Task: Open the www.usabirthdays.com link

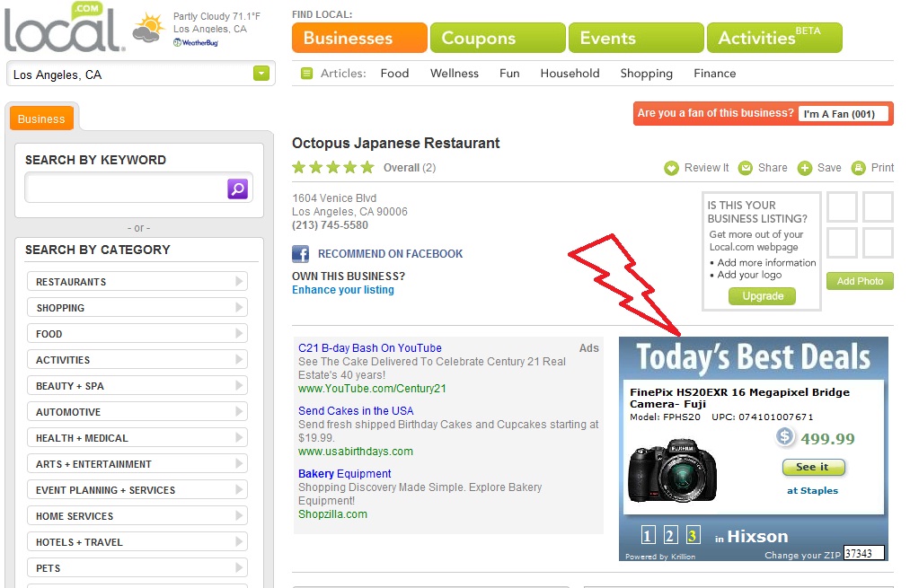Action: click(356, 452)
